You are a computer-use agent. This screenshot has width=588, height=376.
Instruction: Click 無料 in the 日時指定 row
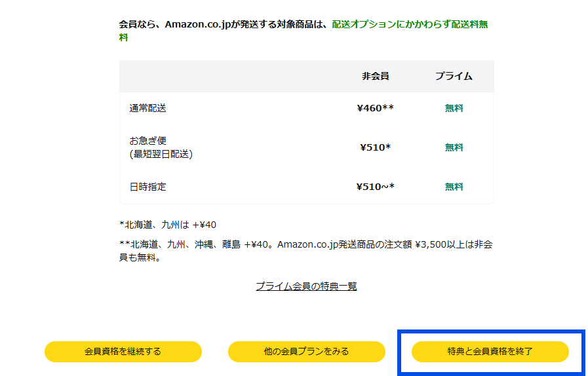(454, 187)
